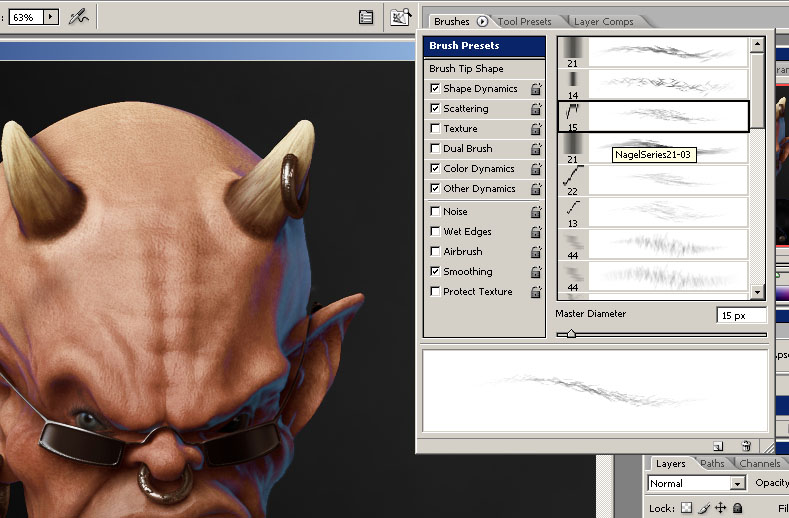Toggle lock image pixels brush icon
The width and height of the screenshot is (789, 518).
pos(704,508)
